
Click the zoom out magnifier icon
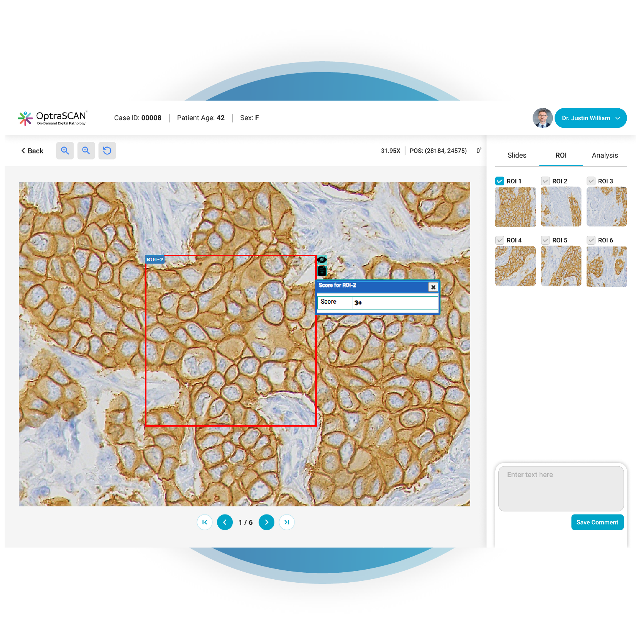(86, 151)
